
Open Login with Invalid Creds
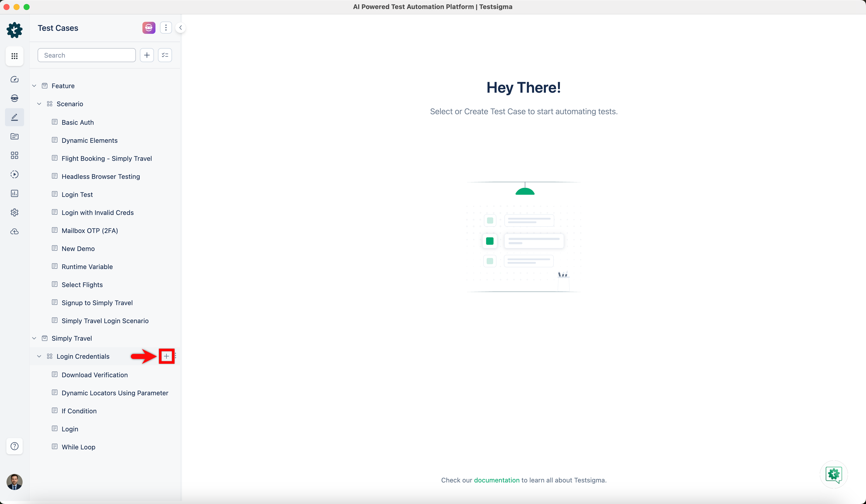coord(98,212)
